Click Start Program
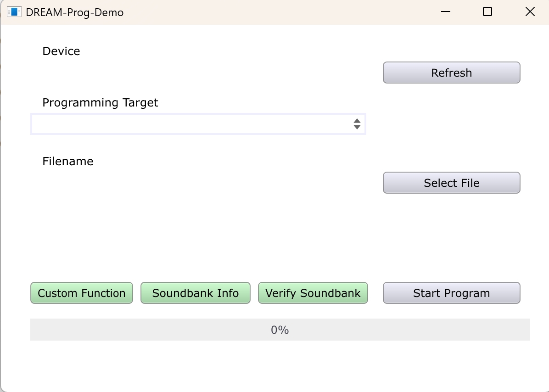This screenshot has height=392, width=549. tap(451, 293)
